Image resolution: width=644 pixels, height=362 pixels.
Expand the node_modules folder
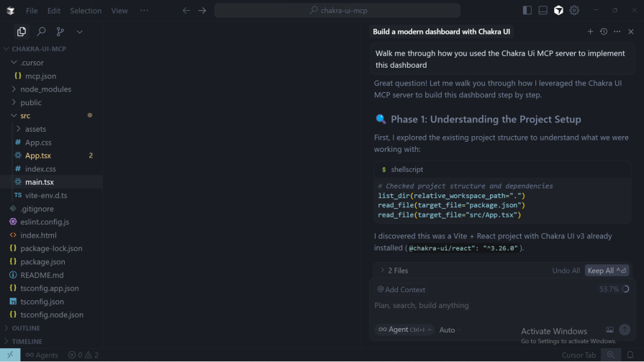[x=45, y=89]
